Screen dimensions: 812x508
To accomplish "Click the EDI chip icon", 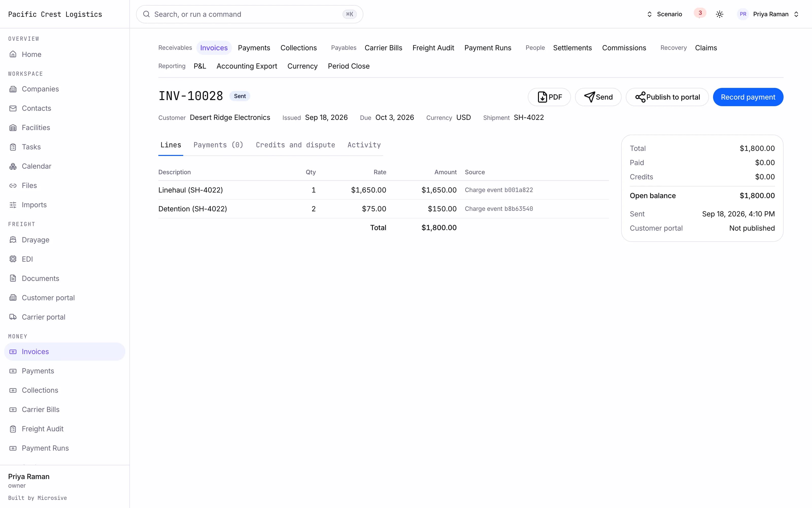I will [x=13, y=259].
